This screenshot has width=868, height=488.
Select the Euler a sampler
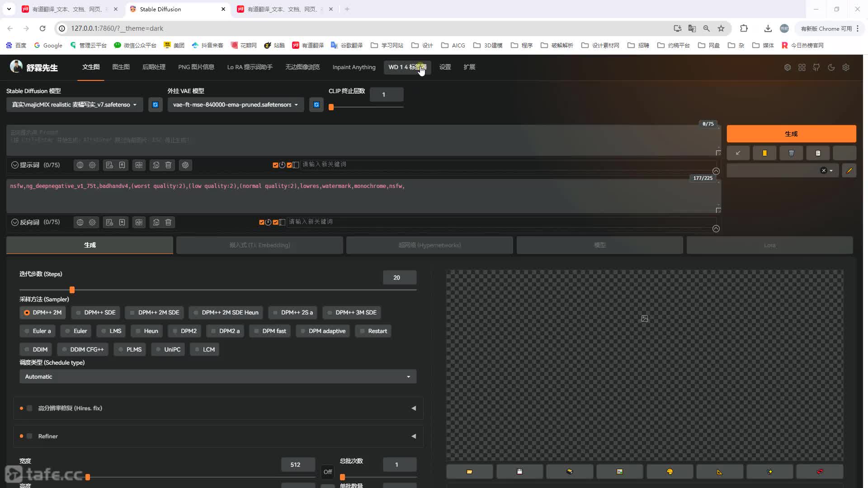click(x=38, y=331)
